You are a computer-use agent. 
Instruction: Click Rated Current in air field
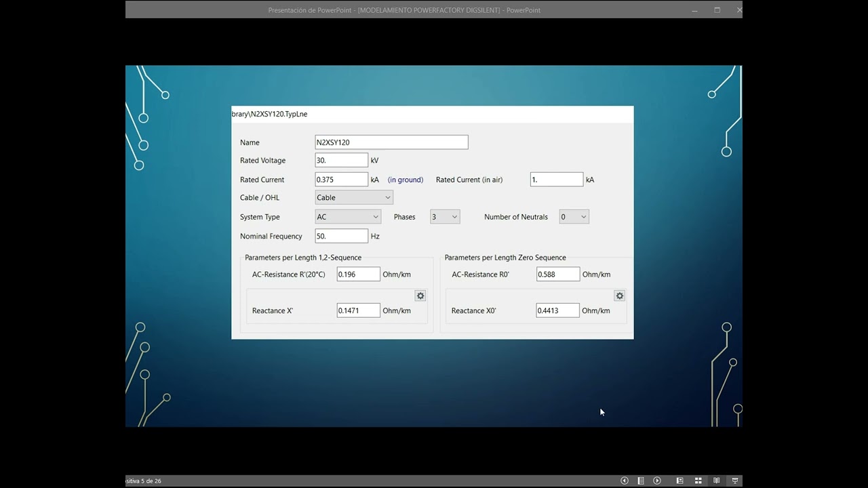point(557,180)
